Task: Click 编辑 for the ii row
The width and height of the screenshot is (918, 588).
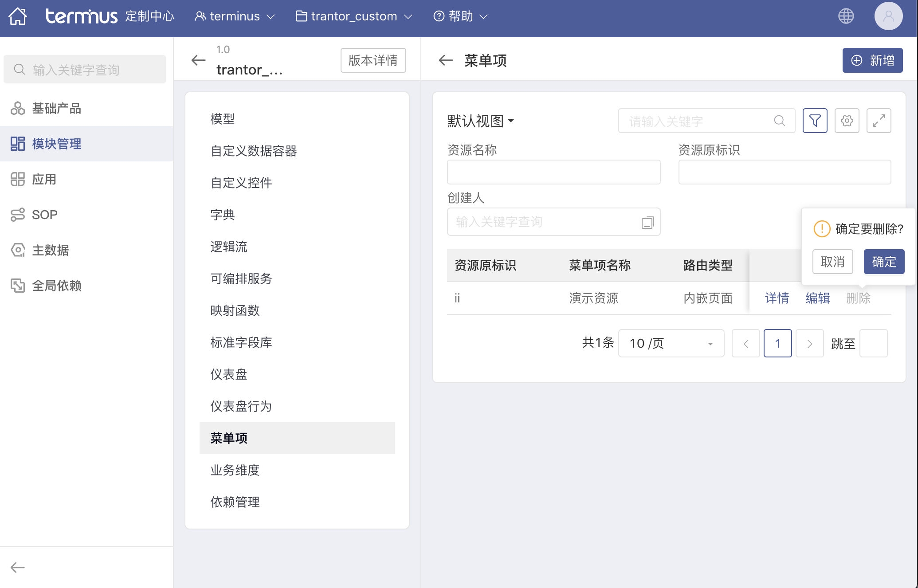Action: coord(817,298)
